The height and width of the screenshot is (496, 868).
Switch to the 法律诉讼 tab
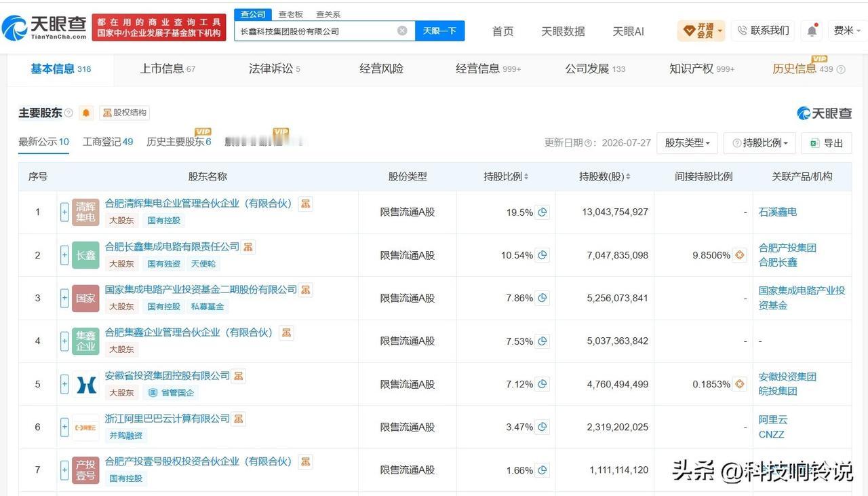[x=275, y=69]
